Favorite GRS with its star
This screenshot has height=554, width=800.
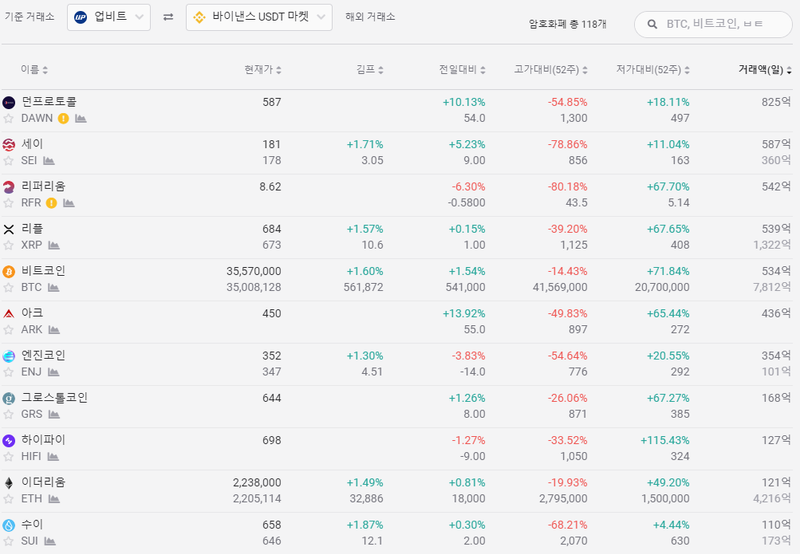pyautogui.click(x=8, y=415)
